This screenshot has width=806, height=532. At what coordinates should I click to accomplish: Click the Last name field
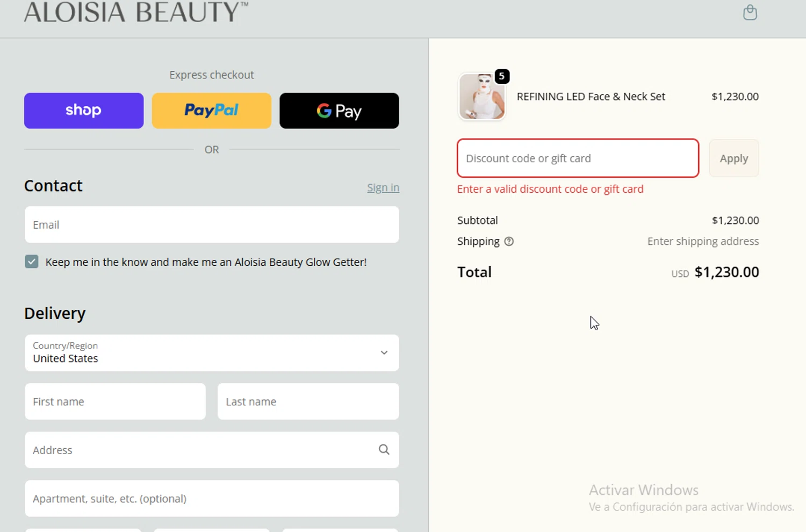coord(308,402)
